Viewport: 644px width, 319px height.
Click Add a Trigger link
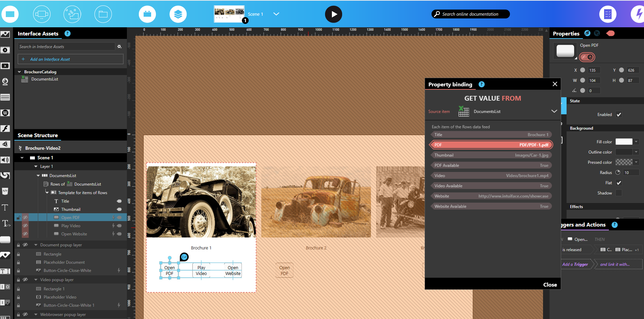point(575,264)
